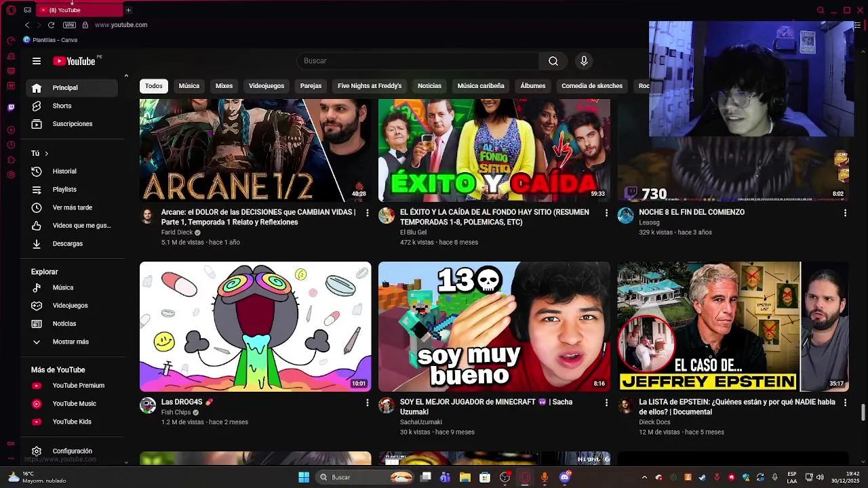868x488 pixels.
Task: Select the Música filter chip
Action: (189, 86)
